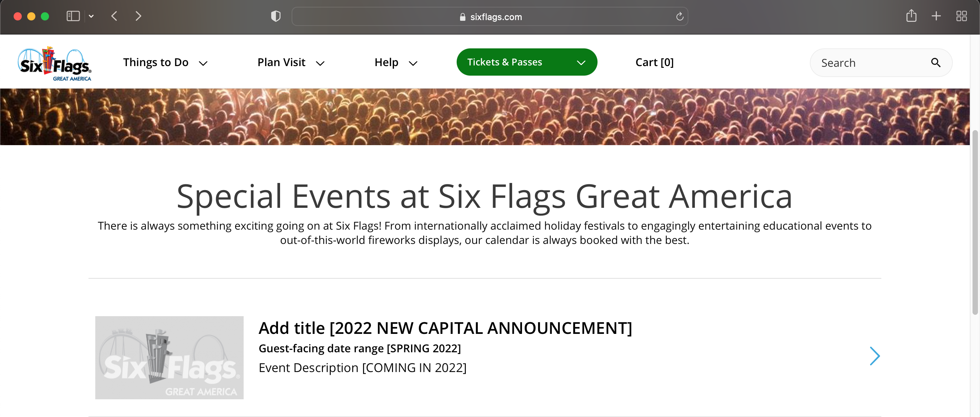
Task: Reload the page with refresh icon
Action: coord(680,16)
